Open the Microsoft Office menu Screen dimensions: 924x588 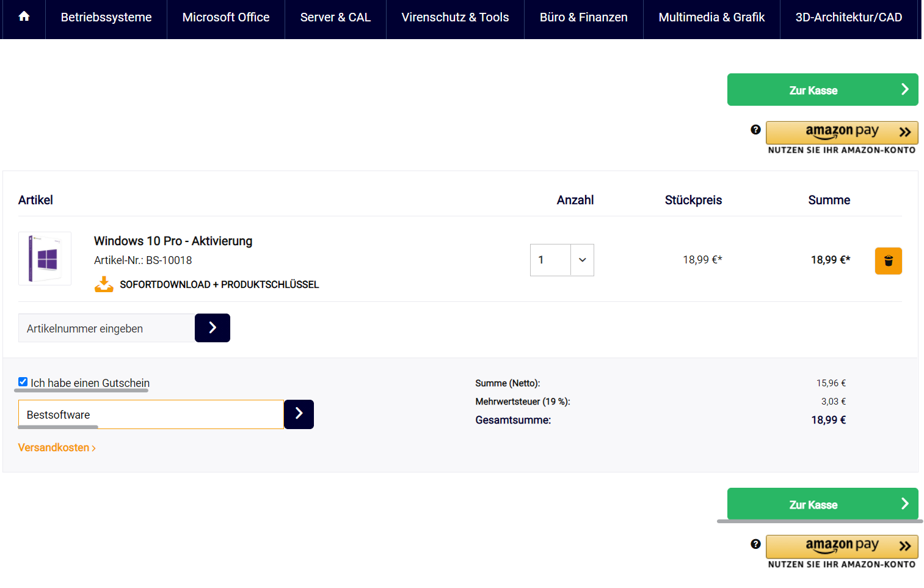(x=225, y=17)
